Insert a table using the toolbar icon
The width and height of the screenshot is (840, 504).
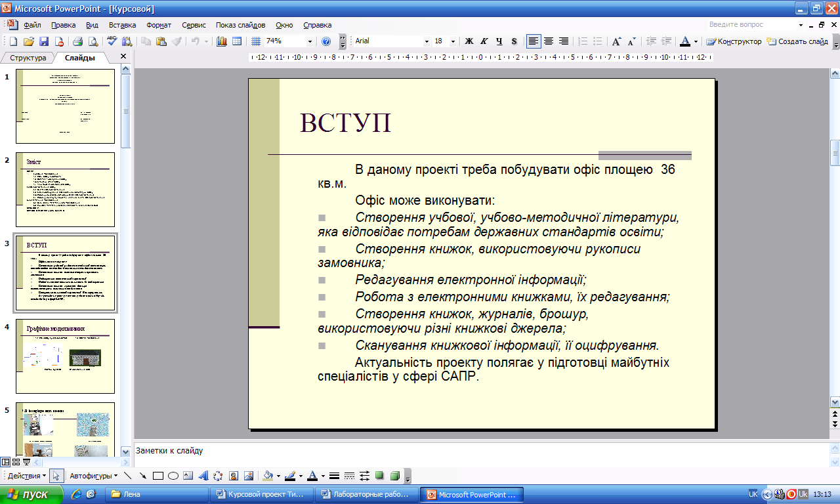(237, 41)
